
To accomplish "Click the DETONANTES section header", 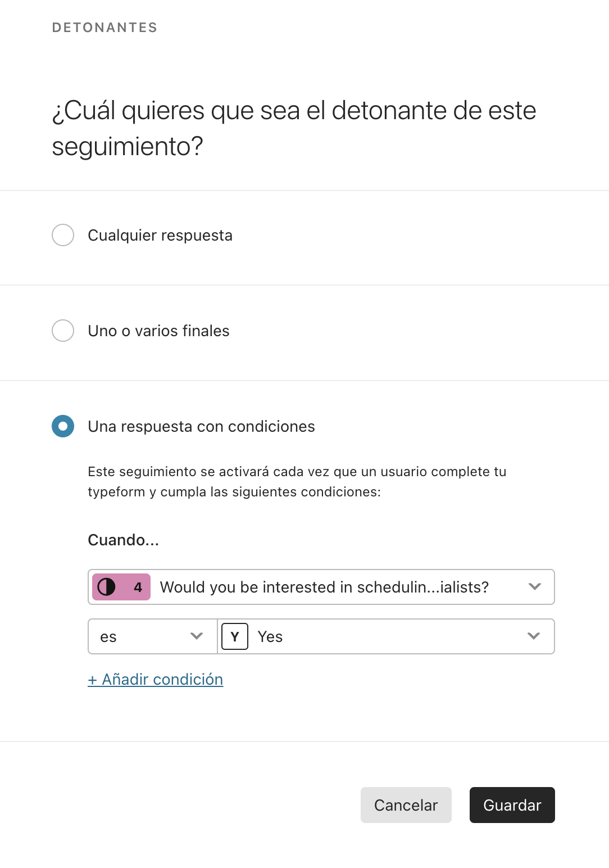I will point(105,28).
